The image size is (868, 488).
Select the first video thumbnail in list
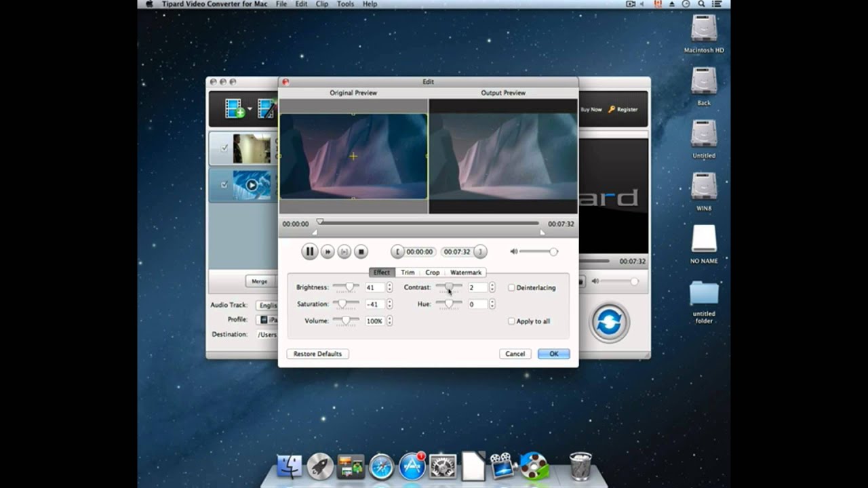(x=252, y=148)
